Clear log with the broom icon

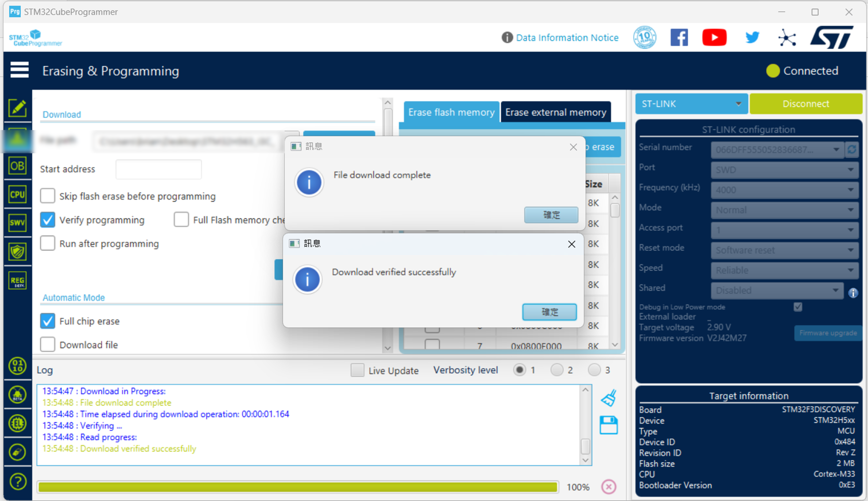pos(609,398)
